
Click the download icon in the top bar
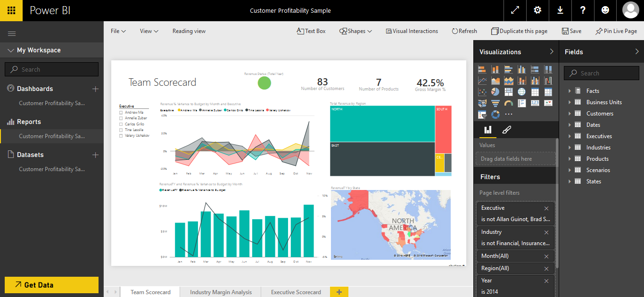pyautogui.click(x=560, y=10)
